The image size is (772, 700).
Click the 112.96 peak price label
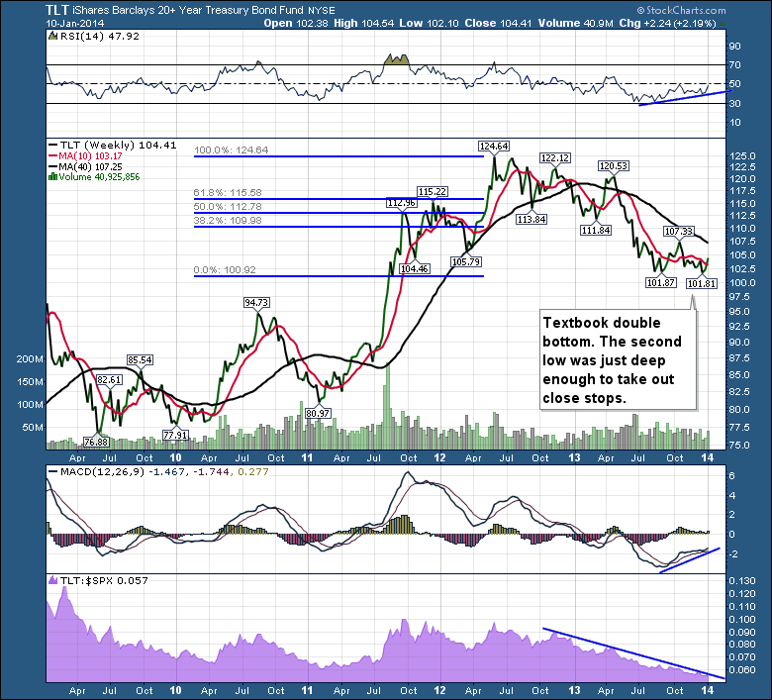click(402, 202)
